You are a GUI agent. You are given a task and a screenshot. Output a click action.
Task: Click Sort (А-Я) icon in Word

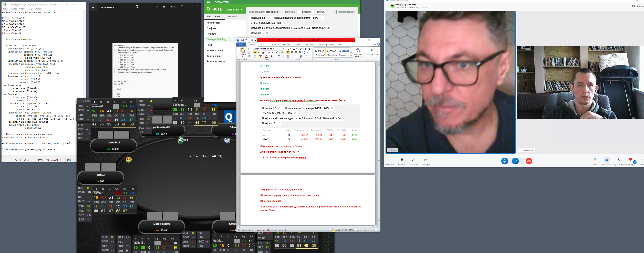click(301, 56)
